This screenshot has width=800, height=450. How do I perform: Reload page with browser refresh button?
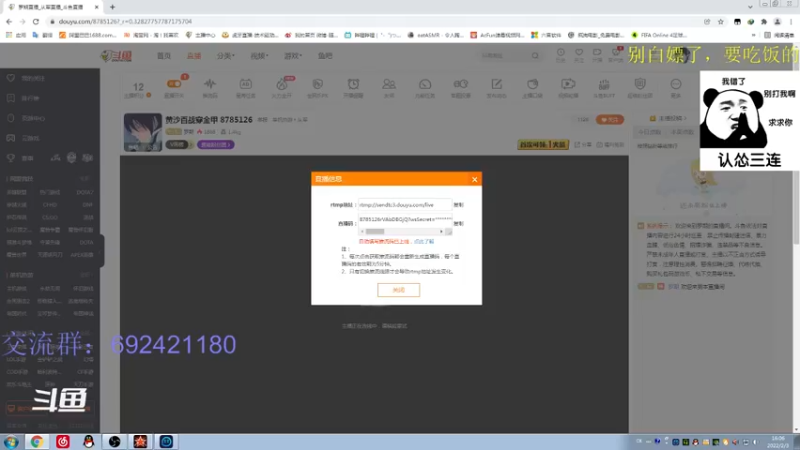tap(36, 21)
